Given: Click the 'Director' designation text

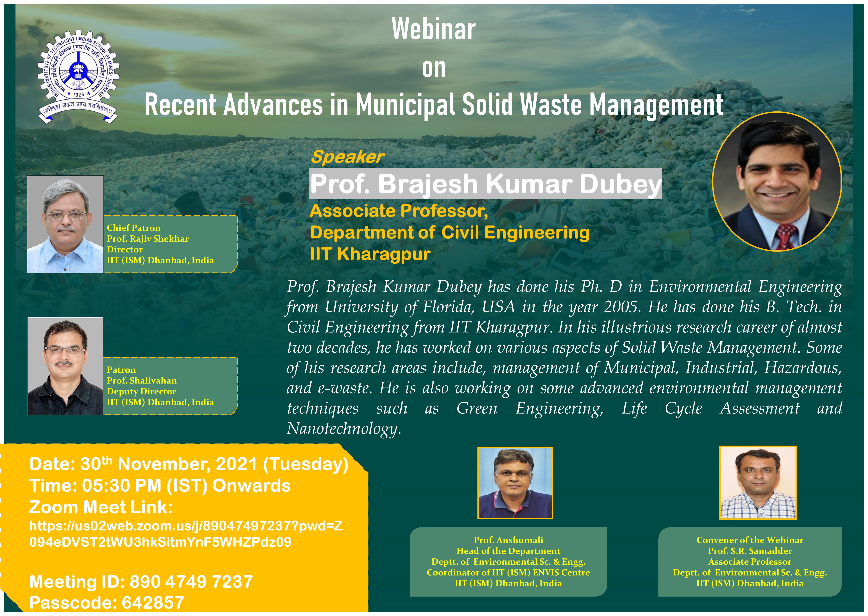Looking at the screenshot, I should (125, 250).
